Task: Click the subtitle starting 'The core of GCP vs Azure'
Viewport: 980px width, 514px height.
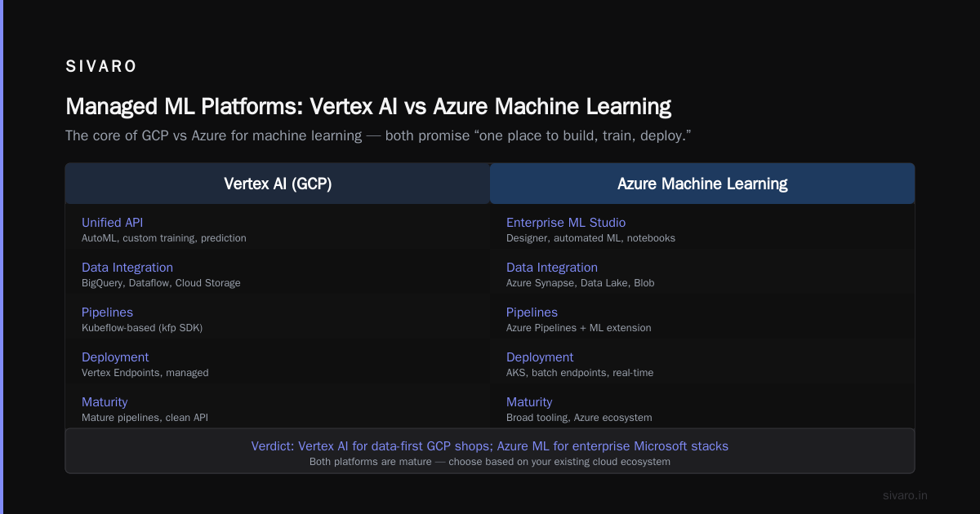Action: [379, 135]
